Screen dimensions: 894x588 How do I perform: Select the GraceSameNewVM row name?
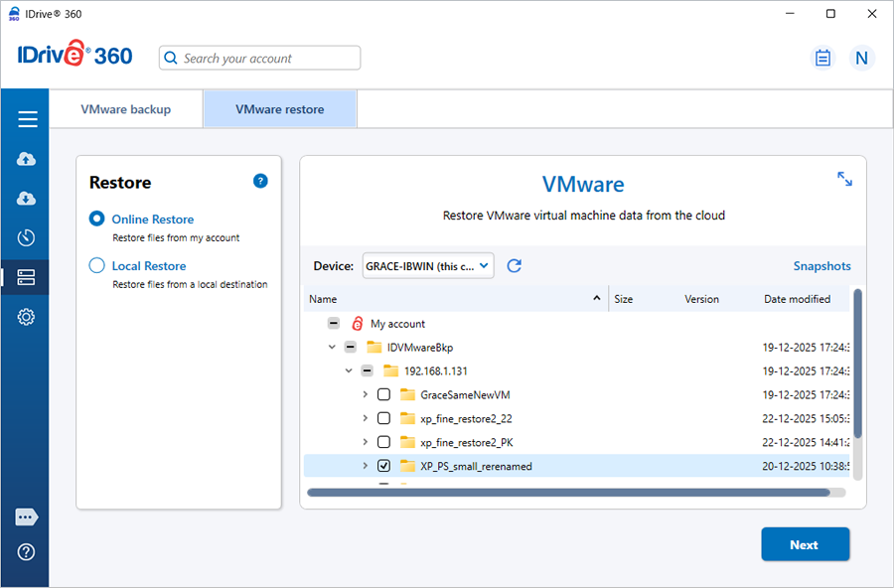click(465, 394)
